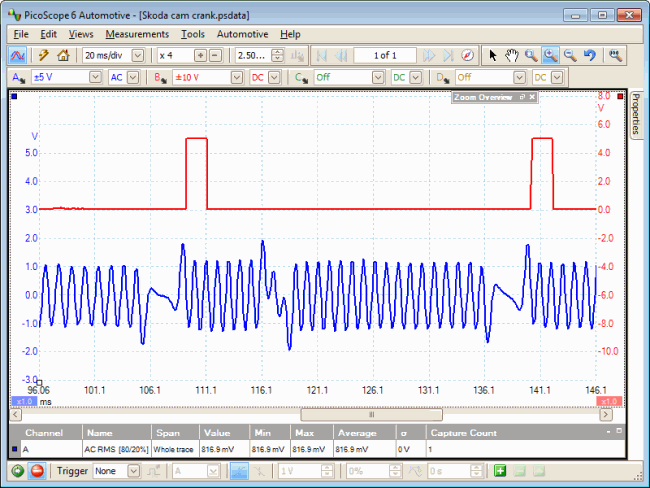Image resolution: width=650 pixels, height=488 pixels.
Task: Open the compass-style icon in the toolbar
Action: pos(467,55)
